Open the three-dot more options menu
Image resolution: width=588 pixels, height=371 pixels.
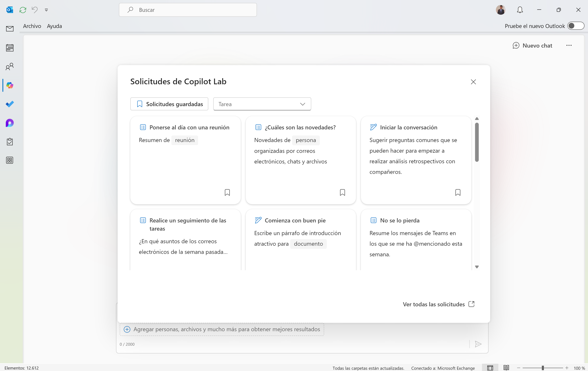pos(569,45)
